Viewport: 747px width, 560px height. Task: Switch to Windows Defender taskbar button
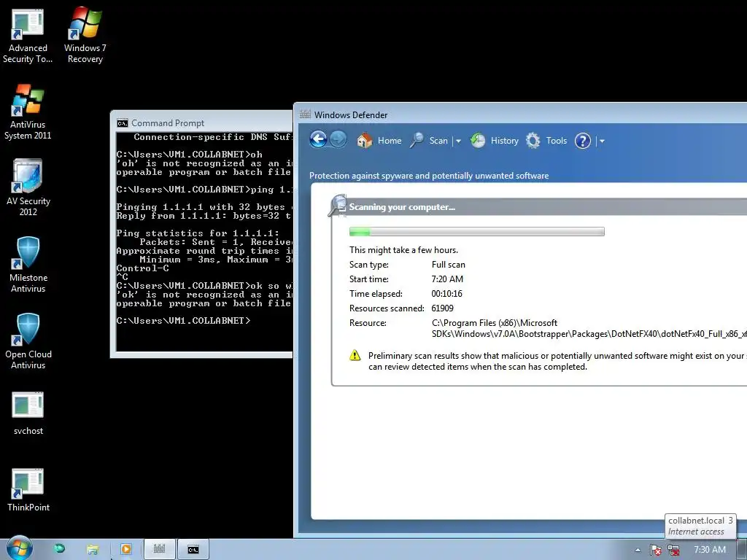point(160,549)
